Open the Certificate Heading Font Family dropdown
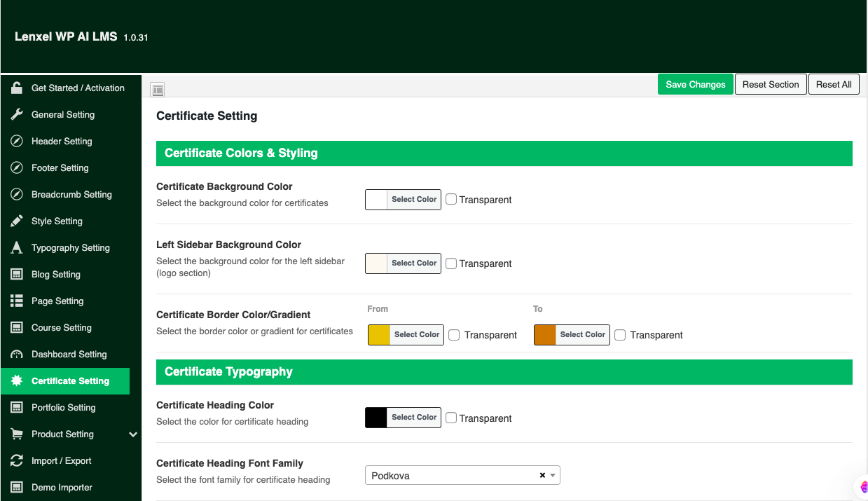The height and width of the screenshot is (501, 868). [462, 475]
